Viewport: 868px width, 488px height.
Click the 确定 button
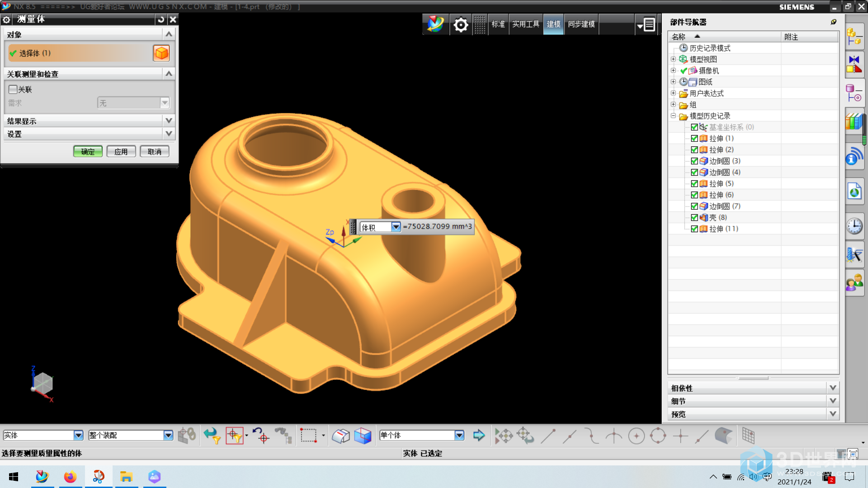pyautogui.click(x=88, y=152)
